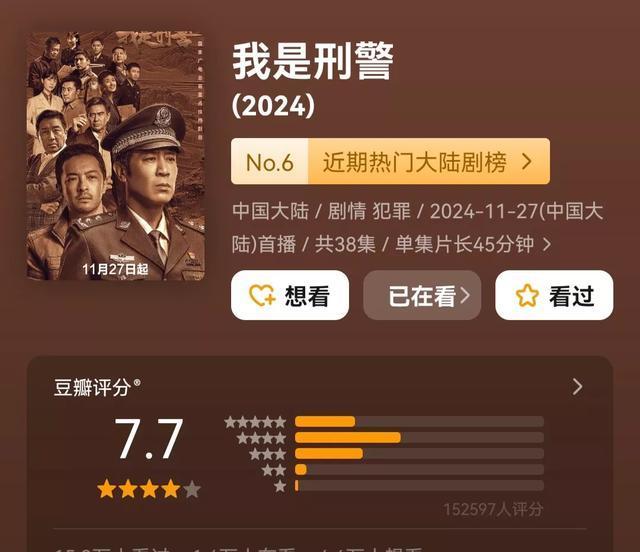Click the arrow inside 已在看 button

465,295
